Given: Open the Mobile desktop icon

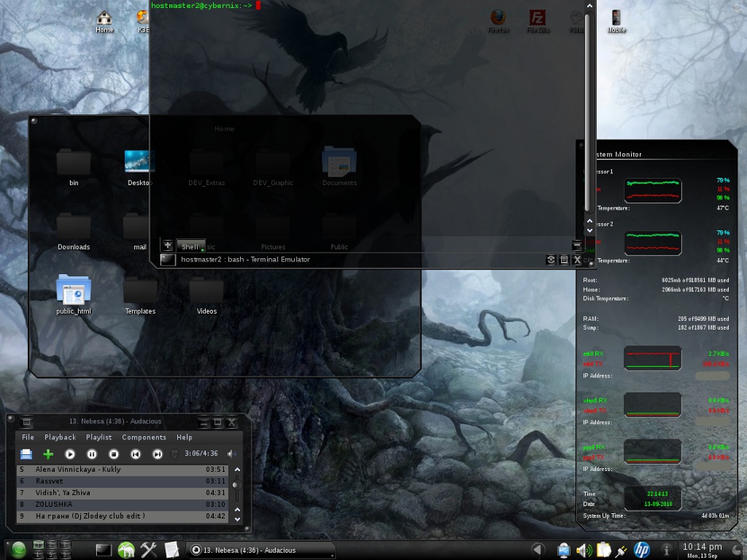Looking at the screenshot, I should tap(617, 22).
